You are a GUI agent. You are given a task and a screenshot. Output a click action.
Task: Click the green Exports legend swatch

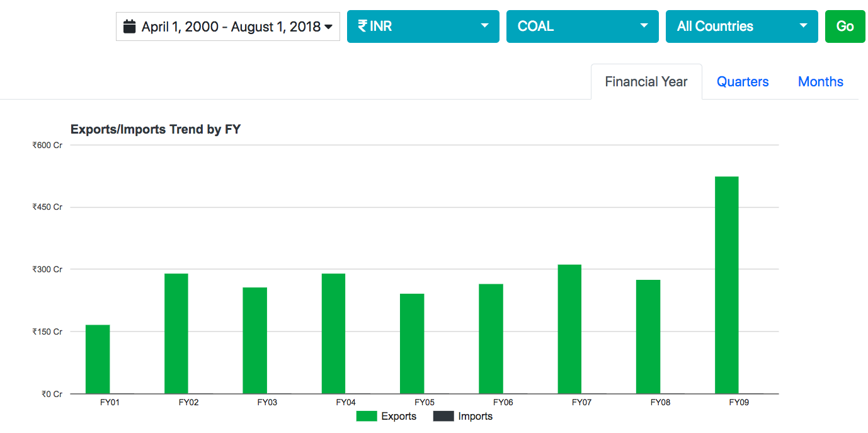coord(367,417)
